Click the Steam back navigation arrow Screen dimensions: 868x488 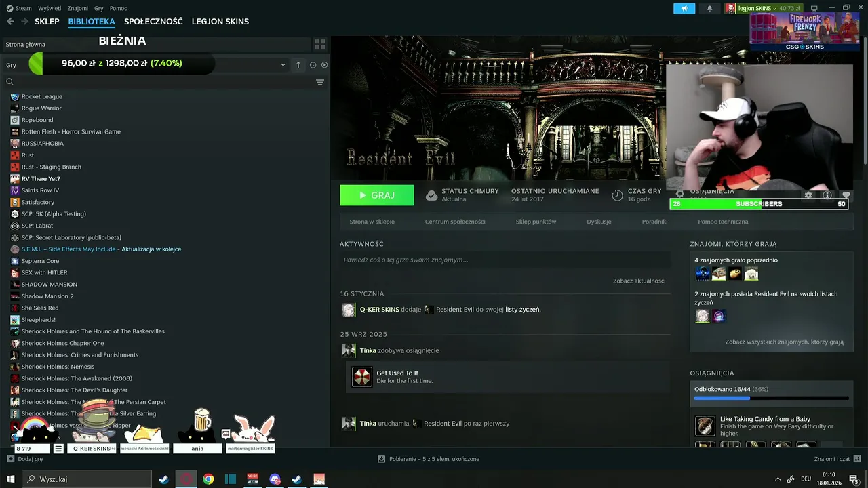[x=10, y=22]
